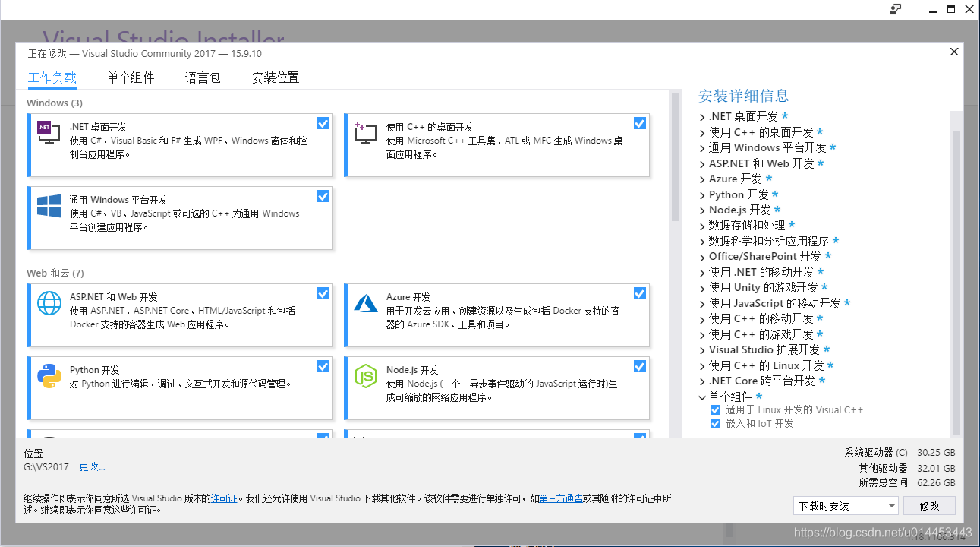The height and width of the screenshot is (547, 980).
Task: Expand 使用 C++ 的 Linux 开发 details
Action: [x=702, y=366]
